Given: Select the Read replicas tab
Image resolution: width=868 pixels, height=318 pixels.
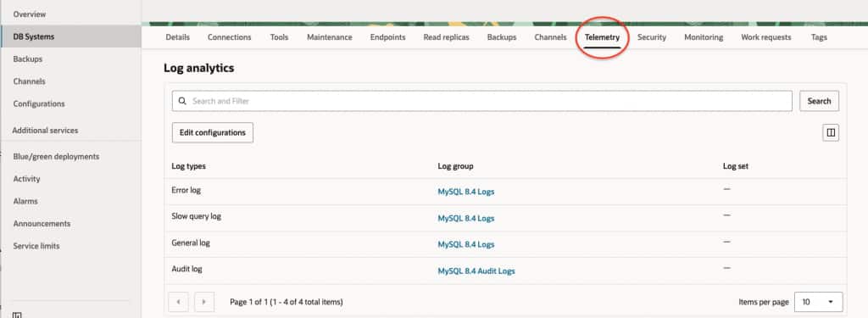Looking at the screenshot, I should 446,37.
